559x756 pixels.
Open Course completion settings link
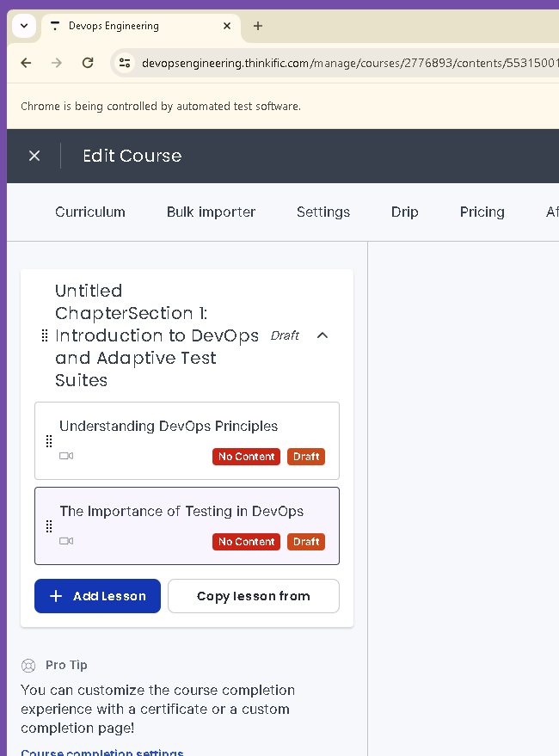tap(102, 753)
